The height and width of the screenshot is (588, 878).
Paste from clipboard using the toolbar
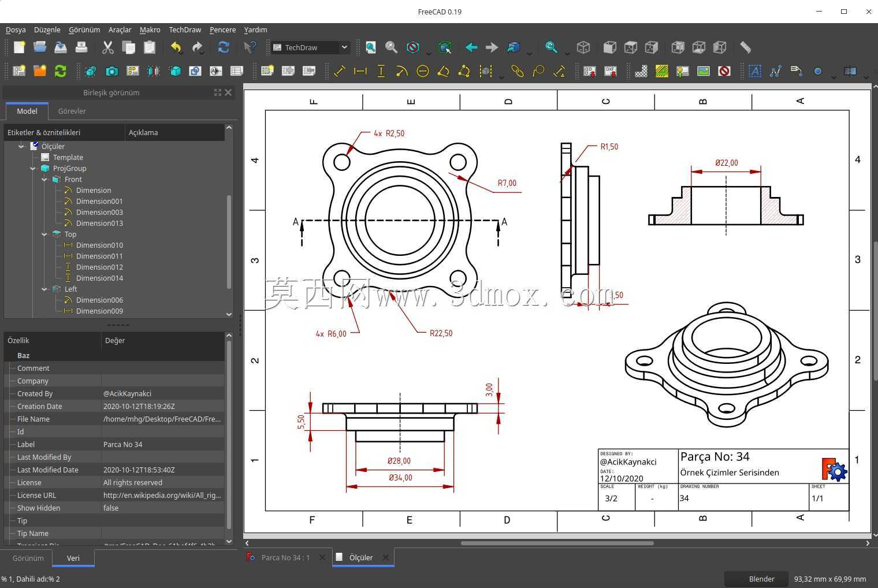(150, 47)
